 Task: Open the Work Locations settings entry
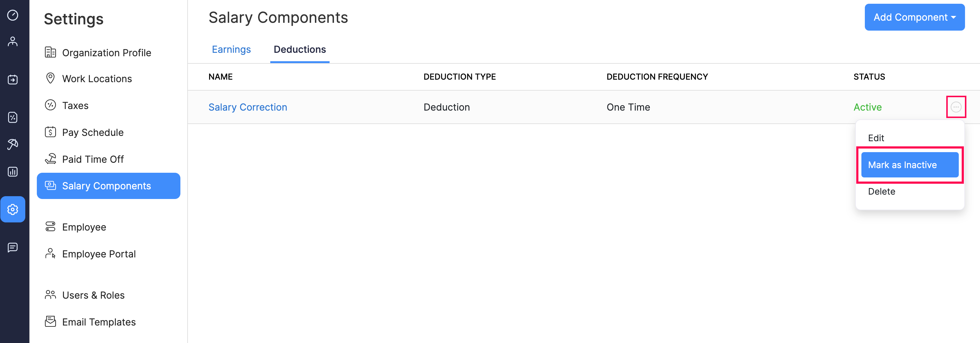(97, 78)
